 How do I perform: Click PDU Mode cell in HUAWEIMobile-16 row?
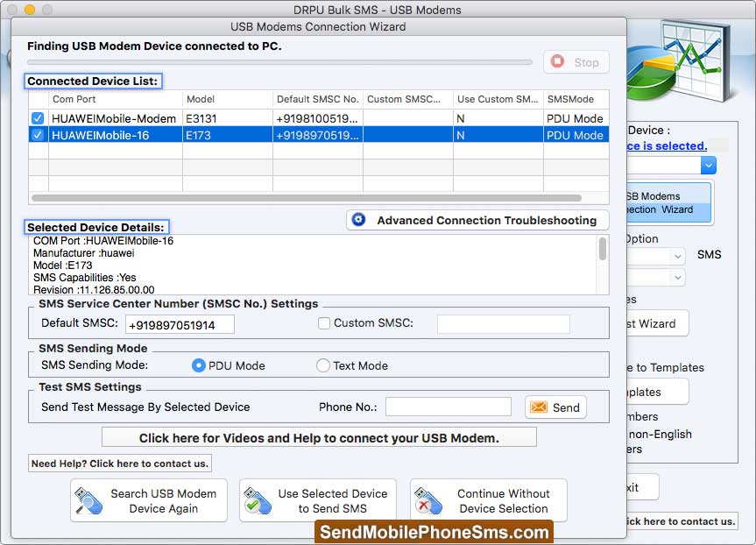575,135
